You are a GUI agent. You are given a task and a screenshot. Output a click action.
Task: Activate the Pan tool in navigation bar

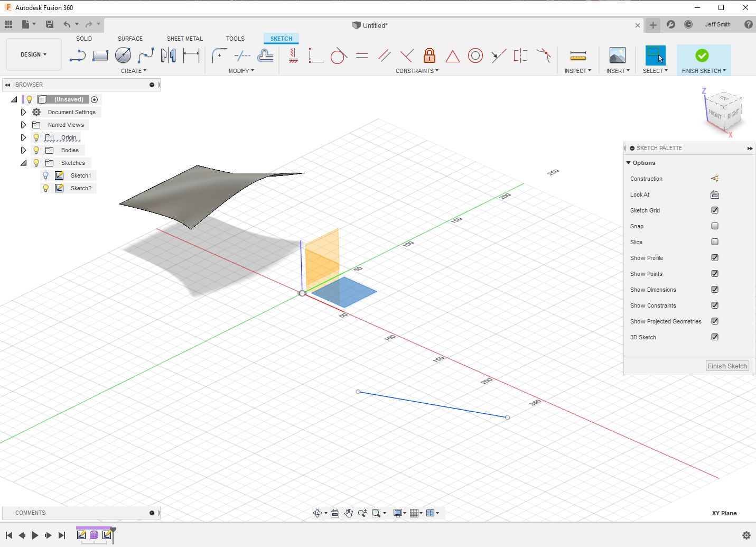point(349,513)
